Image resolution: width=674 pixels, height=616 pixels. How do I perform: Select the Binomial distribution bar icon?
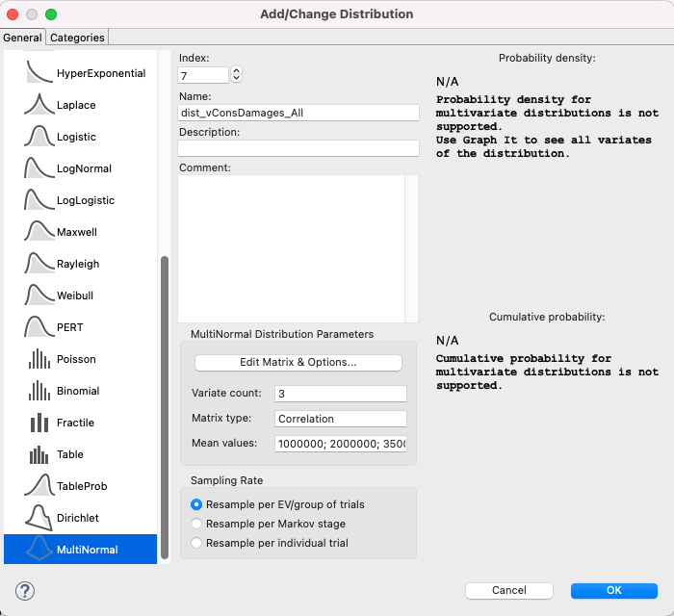pyautogui.click(x=39, y=391)
